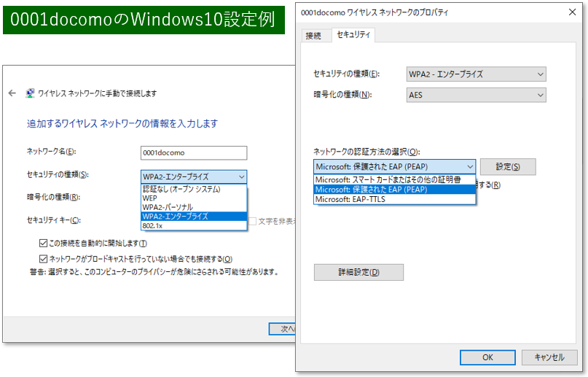Open the ネットワークの認証方法 PEAP dropdown
The width and height of the screenshot is (588, 377).
point(394,166)
